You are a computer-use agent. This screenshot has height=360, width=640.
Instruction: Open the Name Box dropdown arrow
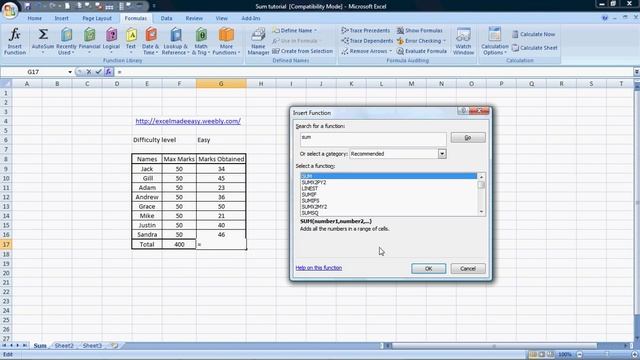pyautogui.click(x=70, y=72)
